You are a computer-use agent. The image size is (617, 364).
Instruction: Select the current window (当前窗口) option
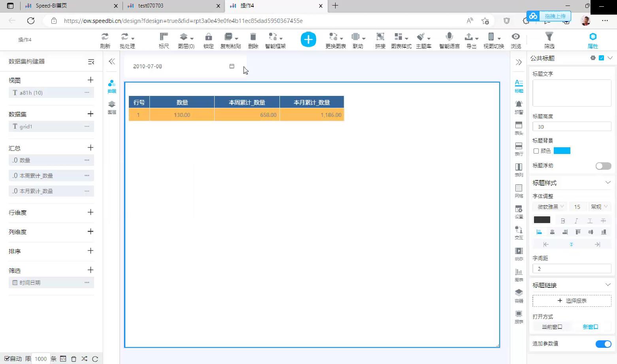[x=552, y=327]
